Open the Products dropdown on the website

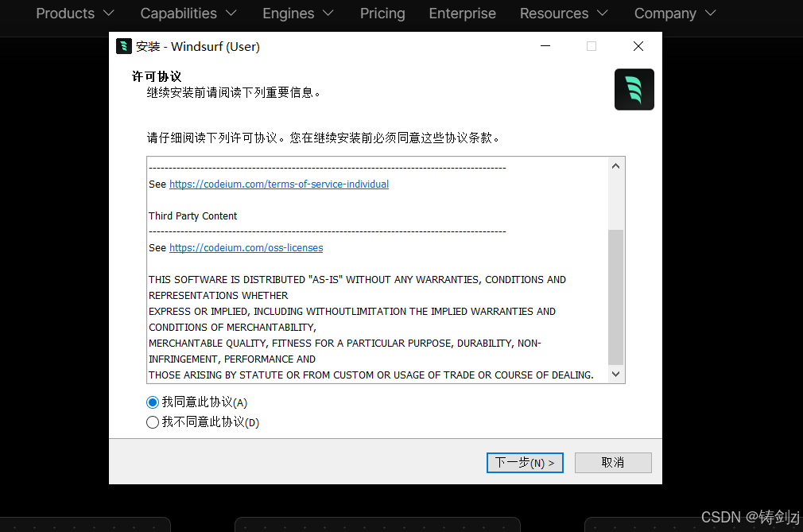tap(75, 14)
